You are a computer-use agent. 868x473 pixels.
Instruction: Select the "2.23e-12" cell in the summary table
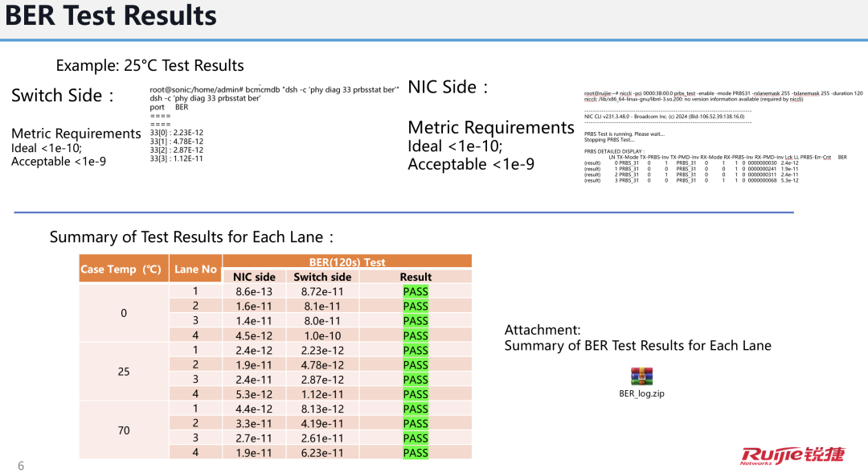tap(323, 350)
